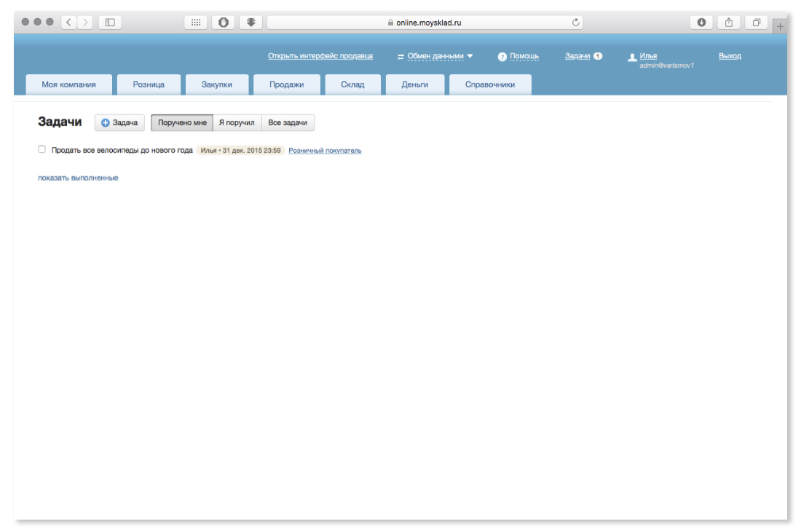
Task: Click the user silhouette icon
Action: click(x=632, y=57)
